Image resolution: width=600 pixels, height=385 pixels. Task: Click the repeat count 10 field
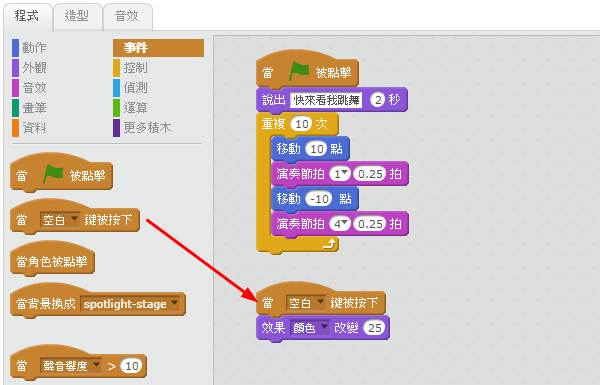(x=302, y=124)
